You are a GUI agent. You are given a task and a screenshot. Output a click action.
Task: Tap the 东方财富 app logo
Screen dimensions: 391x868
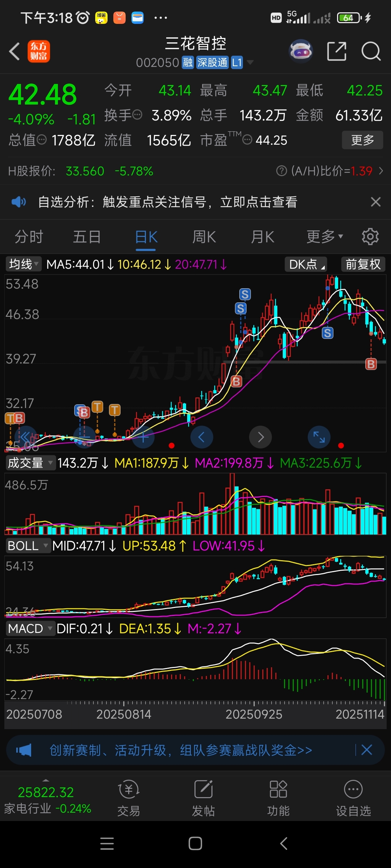(39, 51)
